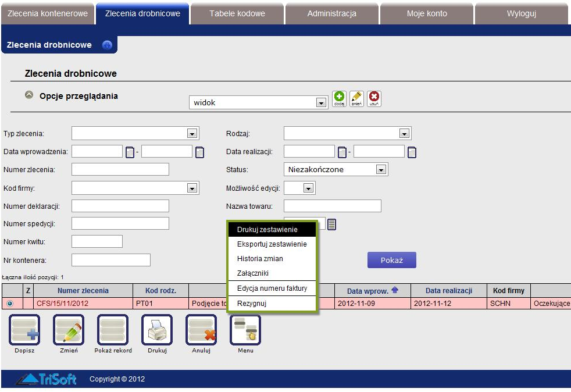Choose Historia zmian from popup menu

(x=272, y=259)
